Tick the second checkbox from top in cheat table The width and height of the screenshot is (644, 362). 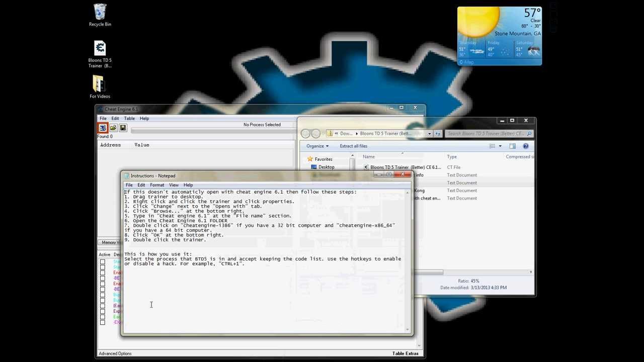pyautogui.click(x=103, y=267)
